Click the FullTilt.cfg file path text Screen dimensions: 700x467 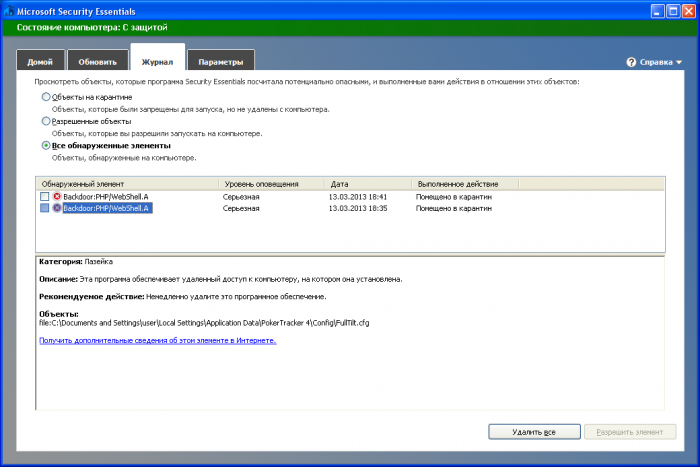click(x=204, y=323)
